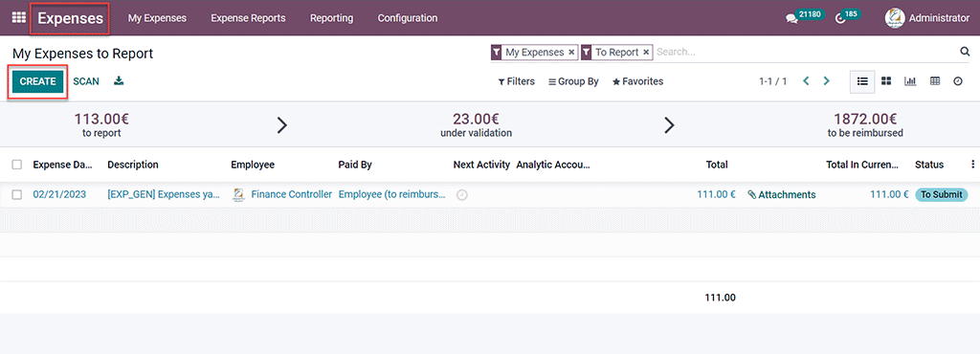Toggle the select-all header checkbox
The width and height of the screenshot is (980, 354).
click(x=17, y=165)
